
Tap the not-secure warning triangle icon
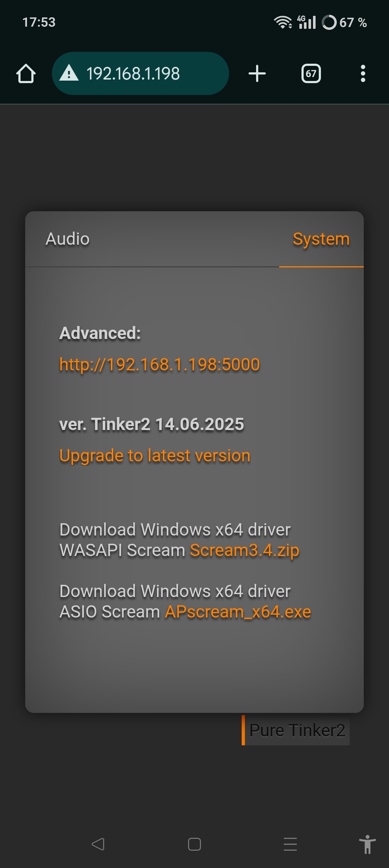click(69, 73)
